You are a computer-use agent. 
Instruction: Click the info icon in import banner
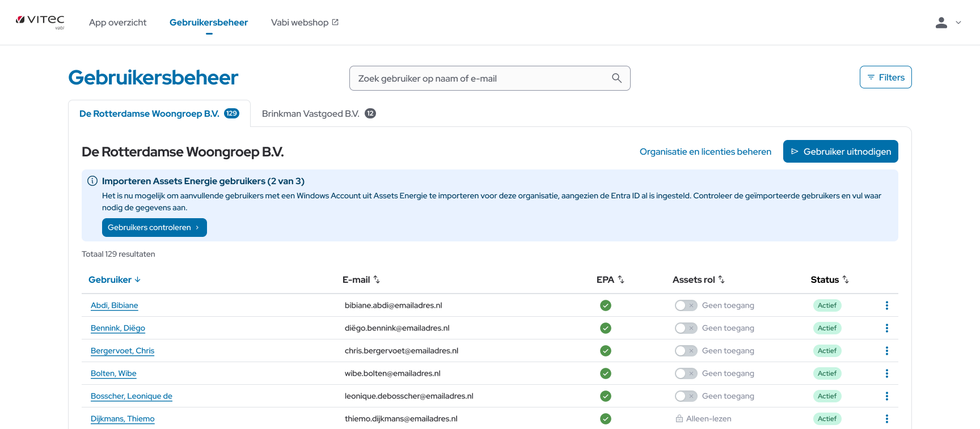point(92,181)
